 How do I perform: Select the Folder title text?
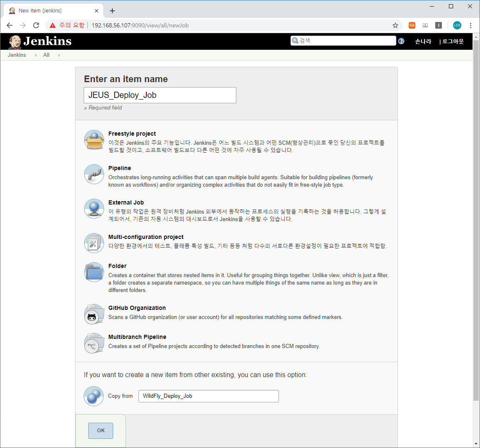[x=117, y=266]
